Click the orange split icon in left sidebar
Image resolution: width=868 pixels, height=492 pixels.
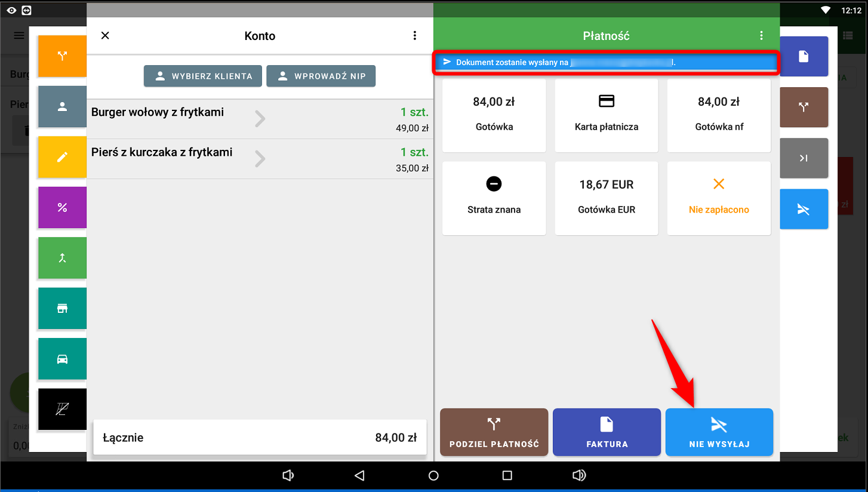[62, 56]
